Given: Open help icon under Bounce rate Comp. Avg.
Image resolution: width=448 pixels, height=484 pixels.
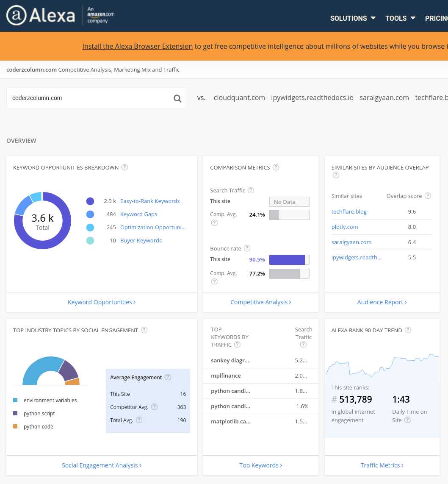Looking at the screenshot, I should (x=214, y=281).
